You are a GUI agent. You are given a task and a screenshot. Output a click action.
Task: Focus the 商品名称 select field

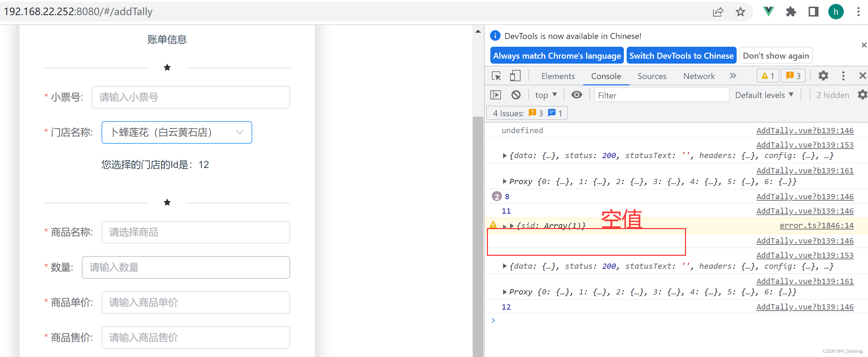coord(196,232)
